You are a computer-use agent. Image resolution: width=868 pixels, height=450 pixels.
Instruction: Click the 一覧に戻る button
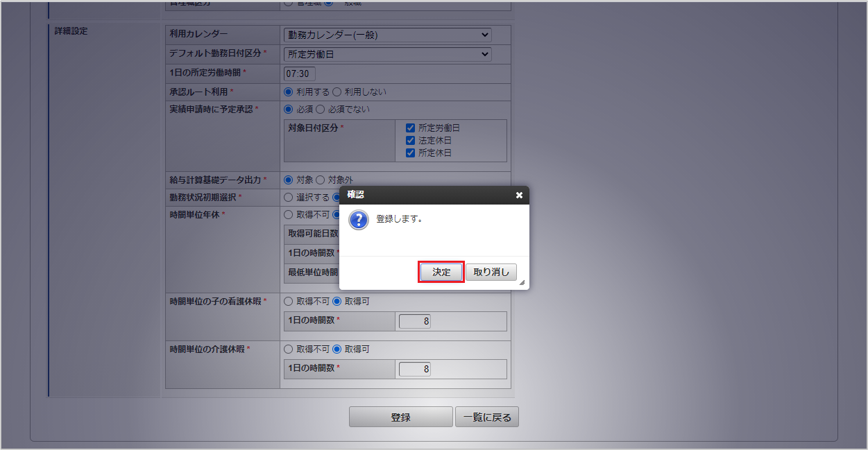click(487, 417)
